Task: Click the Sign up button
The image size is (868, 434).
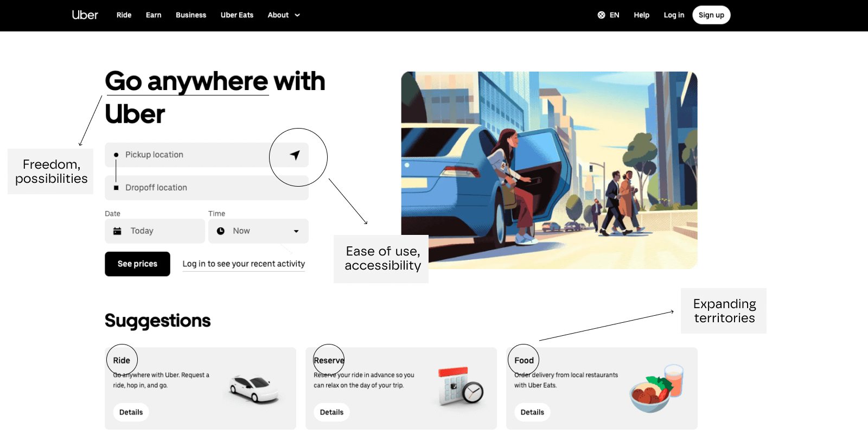Action: [x=711, y=15]
